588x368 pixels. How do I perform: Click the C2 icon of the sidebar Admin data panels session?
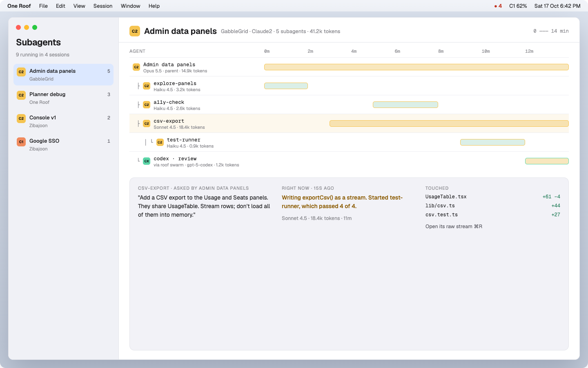point(21,72)
